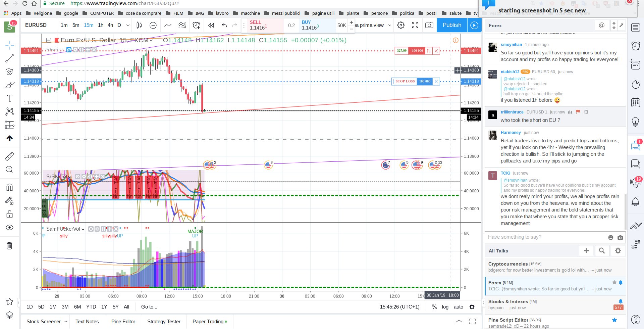Open chart properties gear
644x329 pixels.
point(401,25)
